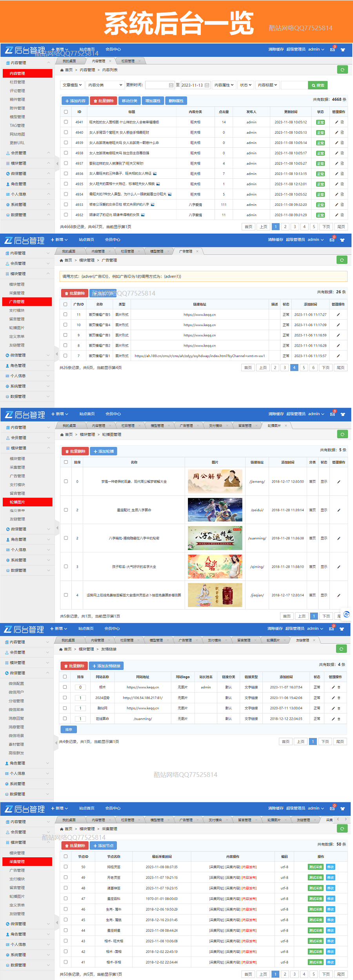Select 微信菜单 in the sidebar menu
The width and height of the screenshot is (353, 980).
16,710
